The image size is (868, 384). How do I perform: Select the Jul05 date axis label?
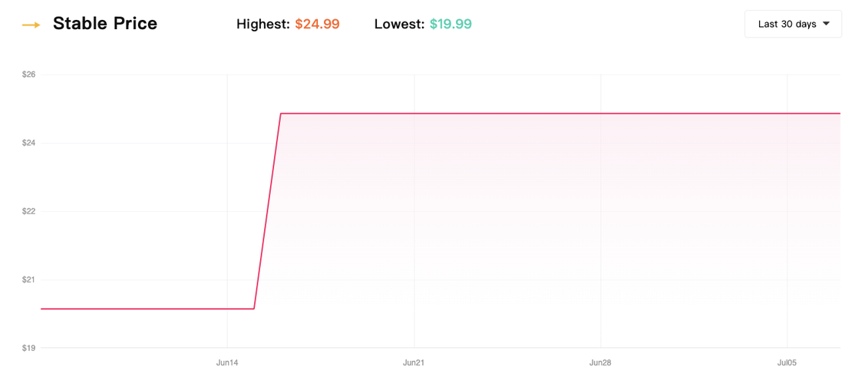pyautogui.click(x=787, y=363)
